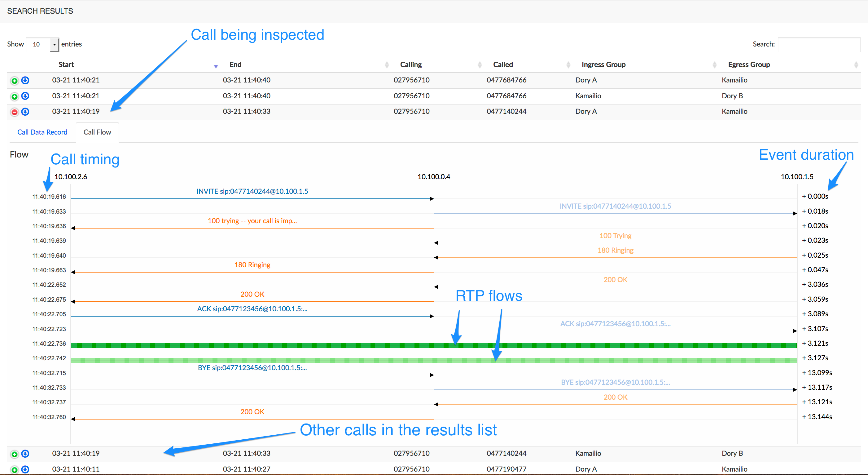Click 'Dory B' egress in 11:40:21 row
This screenshot has width=868, height=475.
(732, 96)
